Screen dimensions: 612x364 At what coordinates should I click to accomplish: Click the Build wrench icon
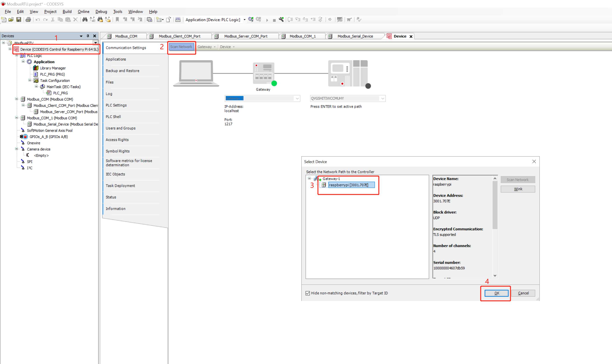pos(281,20)
